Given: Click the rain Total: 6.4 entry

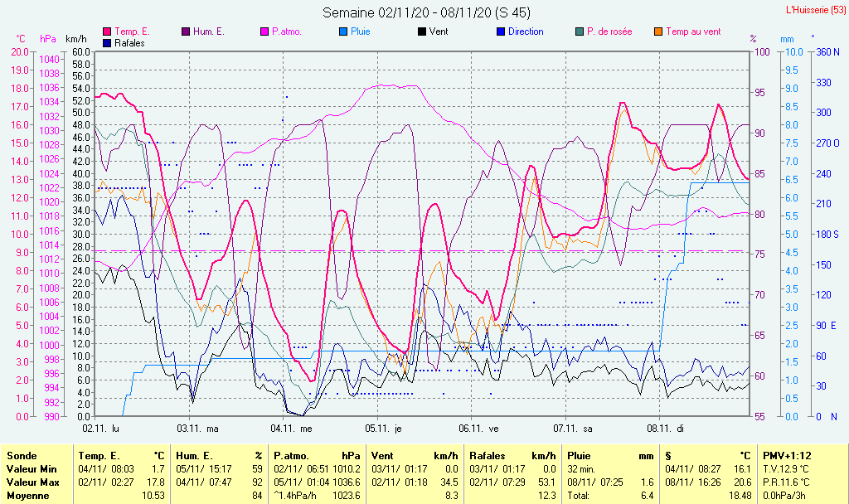Looking at the screenshot, I should pos(610,496).
